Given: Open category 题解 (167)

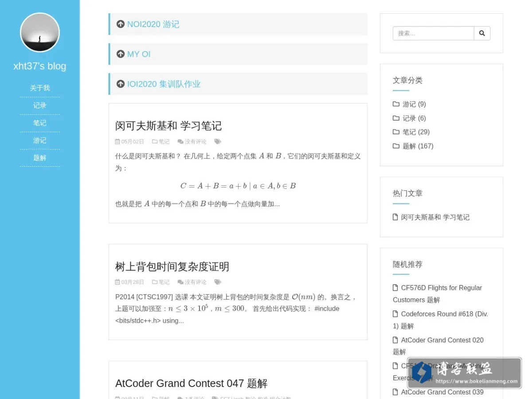Looking at the screenshot, I should pos(418,146).
